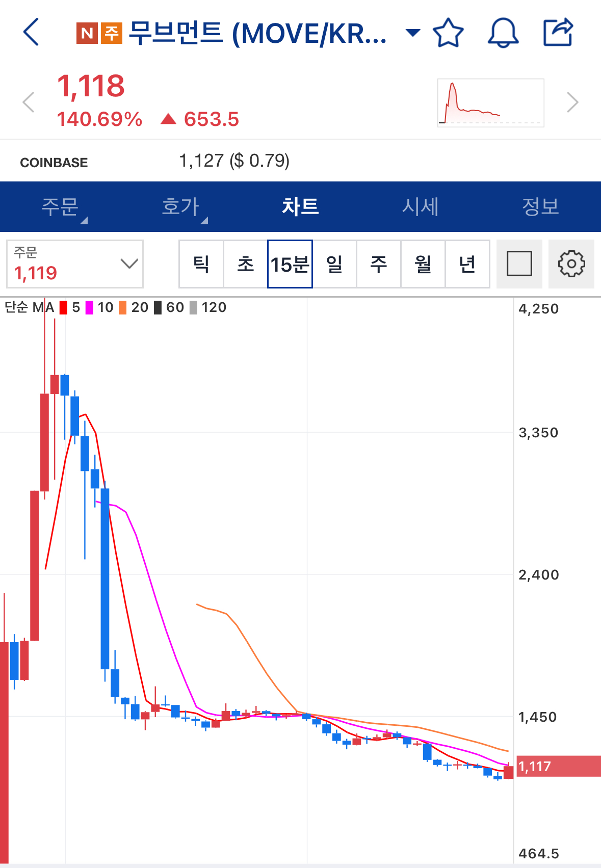
Task: Tap the orange MA 20 swatch
Action: 122,307
